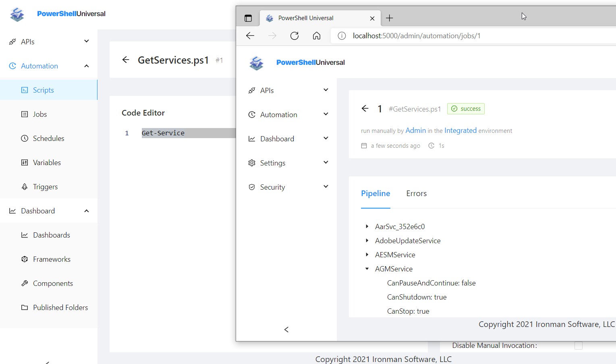The width and height of the screenshot is (616, 364).
Task: Select the Variables sidebar icon
Action: (x=24, y=162)
